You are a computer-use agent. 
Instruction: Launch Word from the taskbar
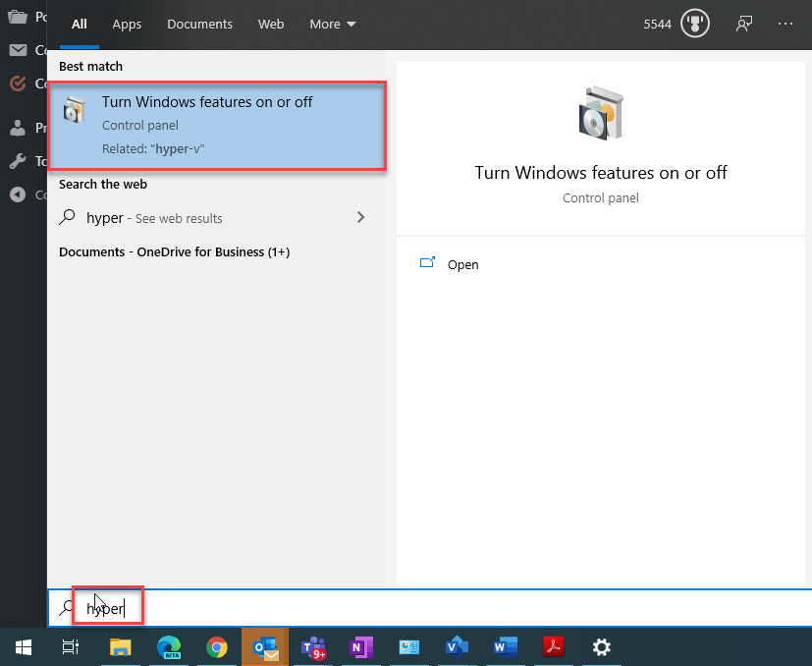[505, 647]
